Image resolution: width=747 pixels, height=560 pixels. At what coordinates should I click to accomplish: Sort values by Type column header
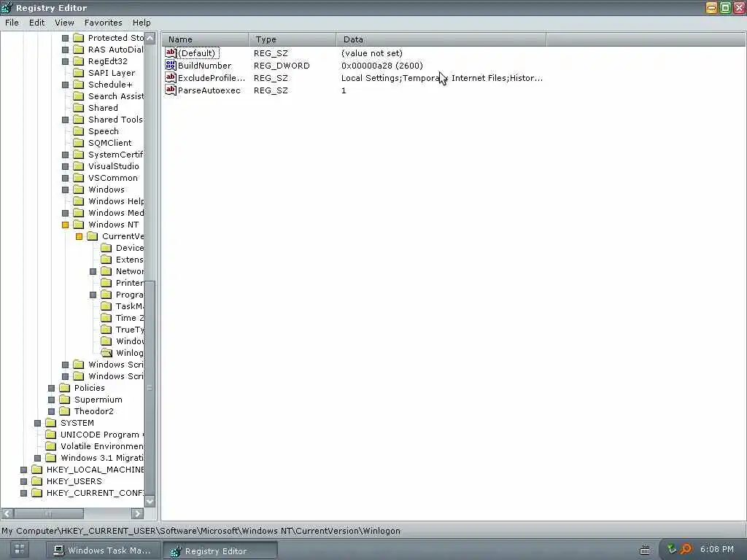click(293, 39)
